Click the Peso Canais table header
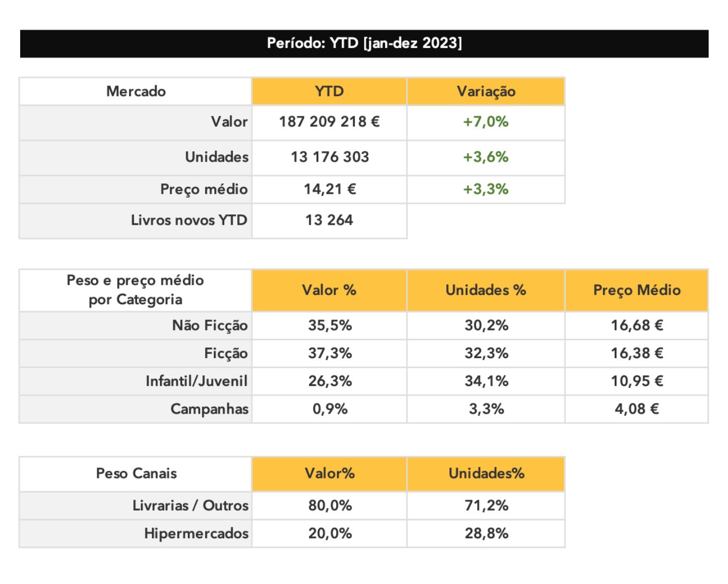728x584 pixels. pyautogui.click(x=136, y=474)
